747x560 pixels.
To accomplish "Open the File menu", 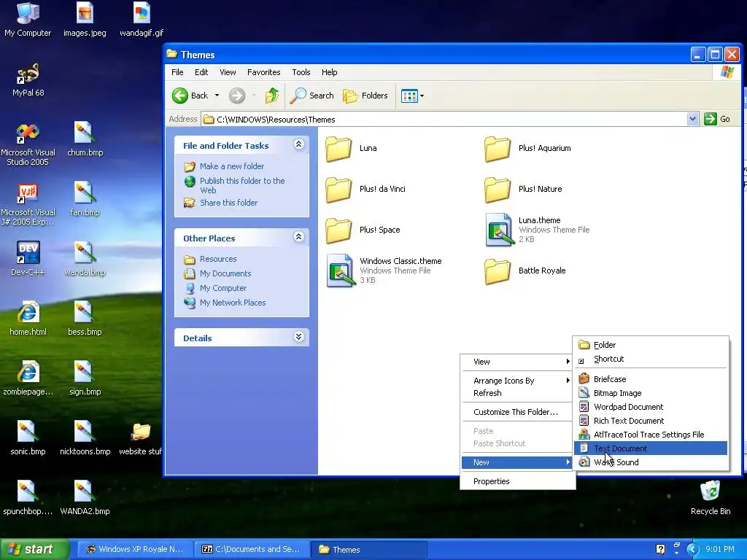I will (177, 72).
